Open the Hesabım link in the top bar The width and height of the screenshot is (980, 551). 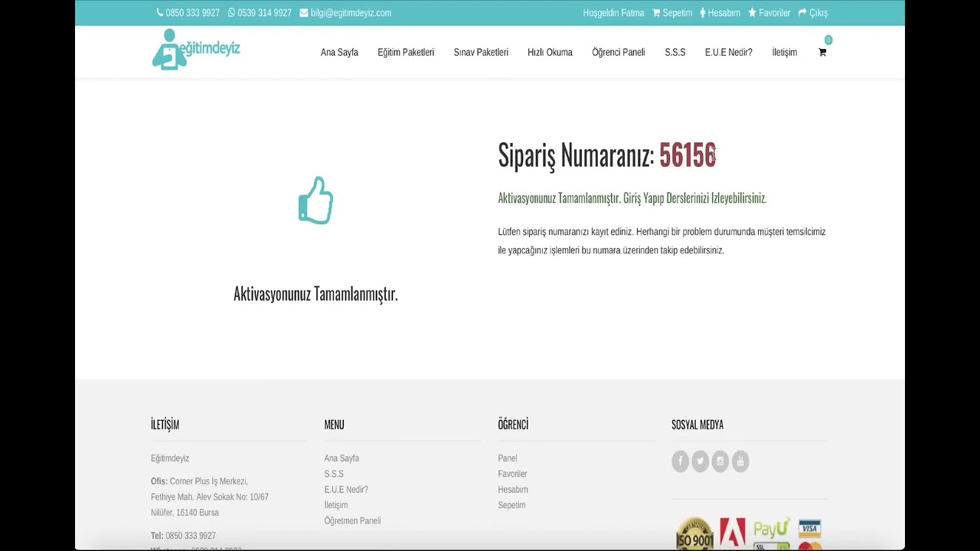724,13
